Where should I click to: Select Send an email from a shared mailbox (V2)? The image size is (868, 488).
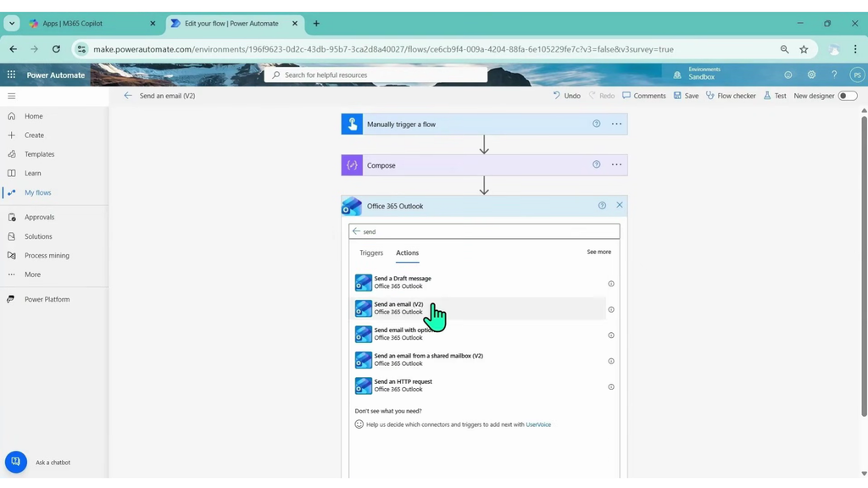478,359
